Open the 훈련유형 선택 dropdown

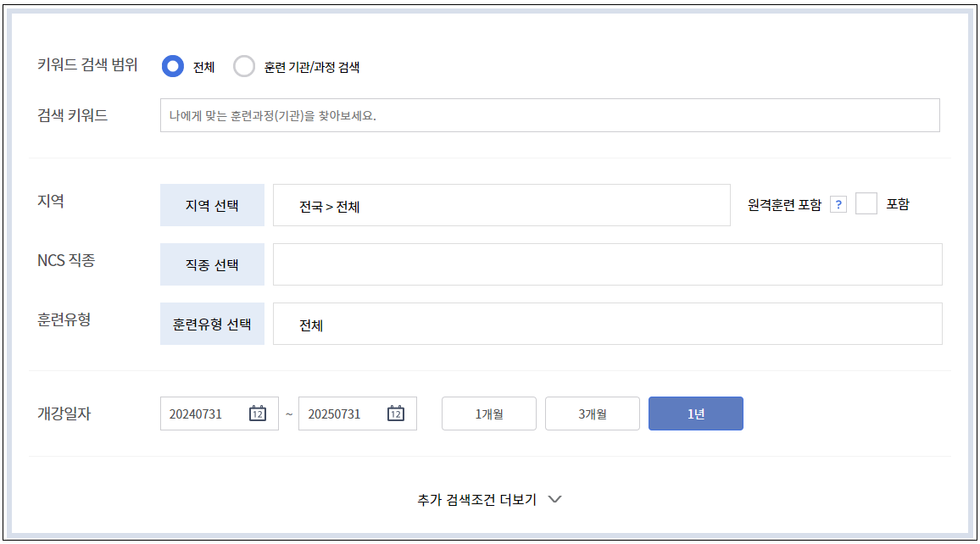pyautogui.click(x=212, y=323)
